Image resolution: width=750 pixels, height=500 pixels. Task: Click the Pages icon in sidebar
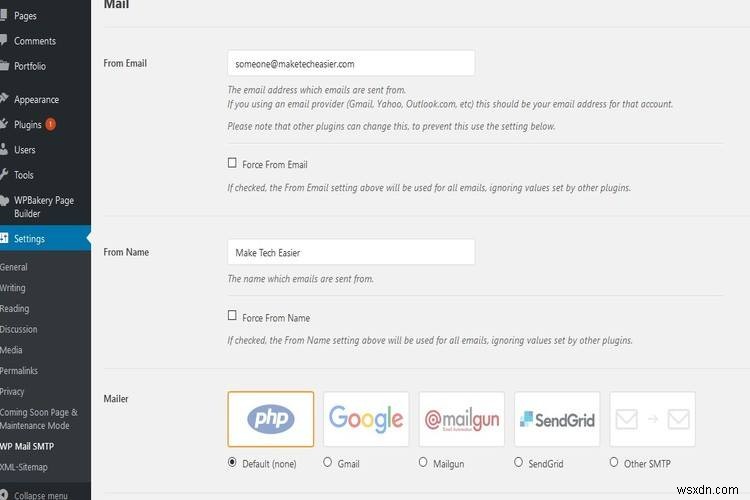tap(4, 16)
